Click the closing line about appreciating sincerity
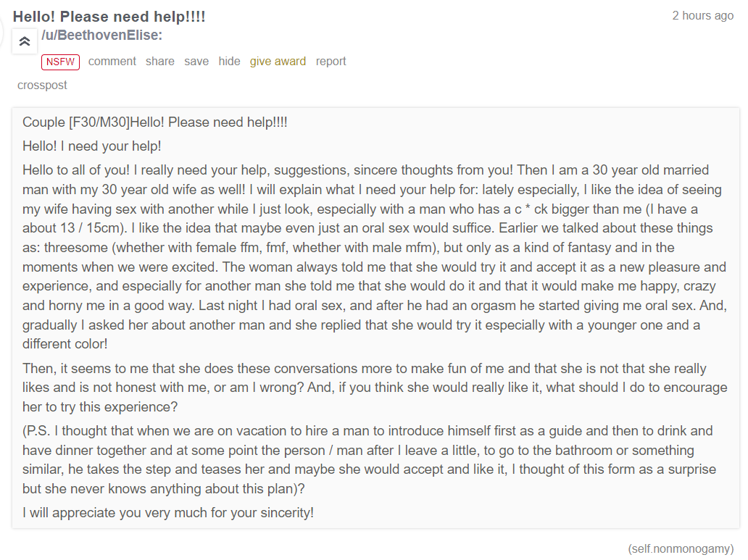The image size is (748, 560). (x=168, y=513)
